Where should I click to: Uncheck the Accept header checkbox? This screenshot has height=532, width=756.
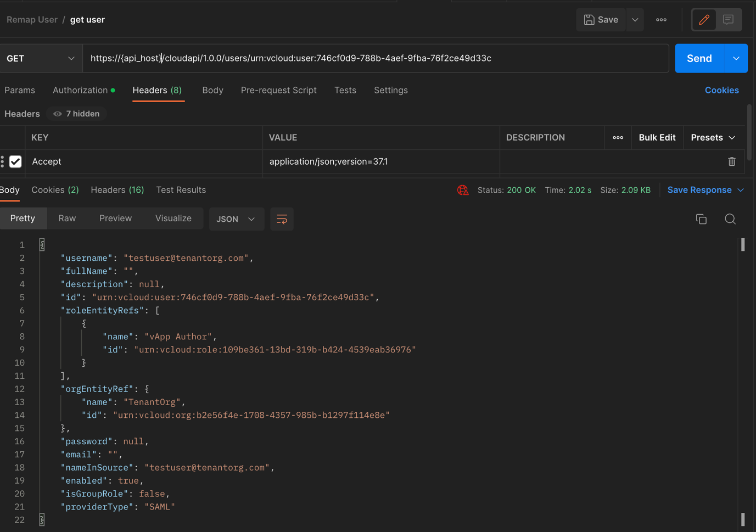[x=15, y=161]
